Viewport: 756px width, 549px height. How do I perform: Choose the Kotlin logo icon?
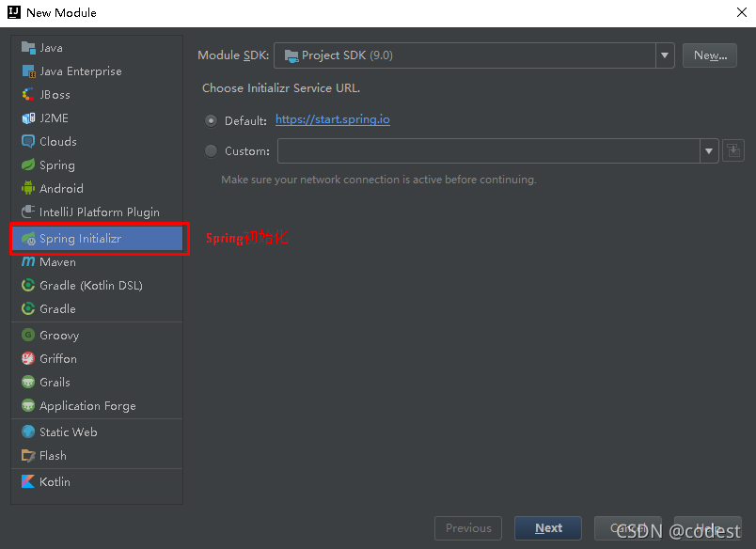pos(28,481)
